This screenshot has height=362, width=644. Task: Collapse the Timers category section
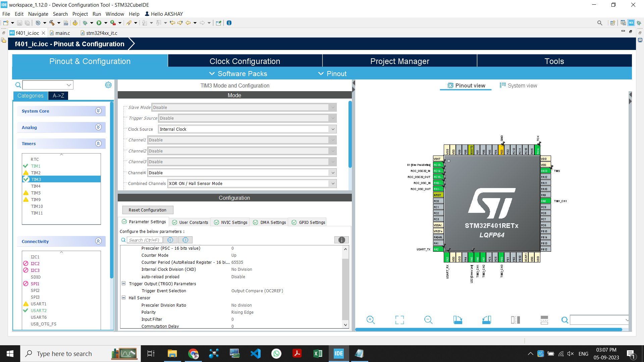click(x=98, y=143)
